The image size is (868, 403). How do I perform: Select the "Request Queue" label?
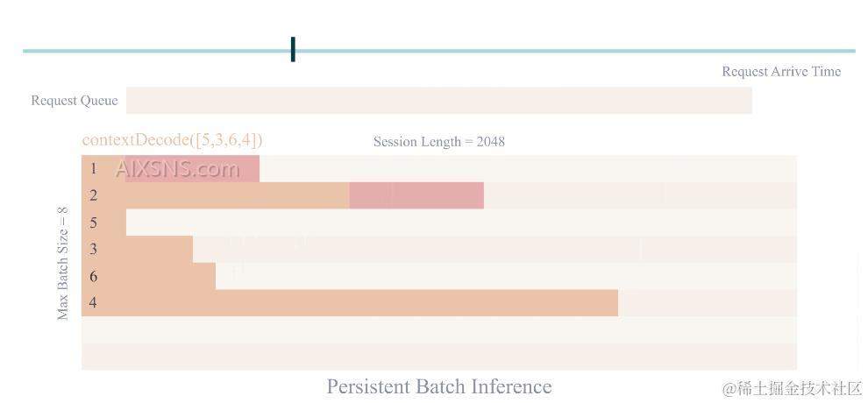(x=75, y=101)
